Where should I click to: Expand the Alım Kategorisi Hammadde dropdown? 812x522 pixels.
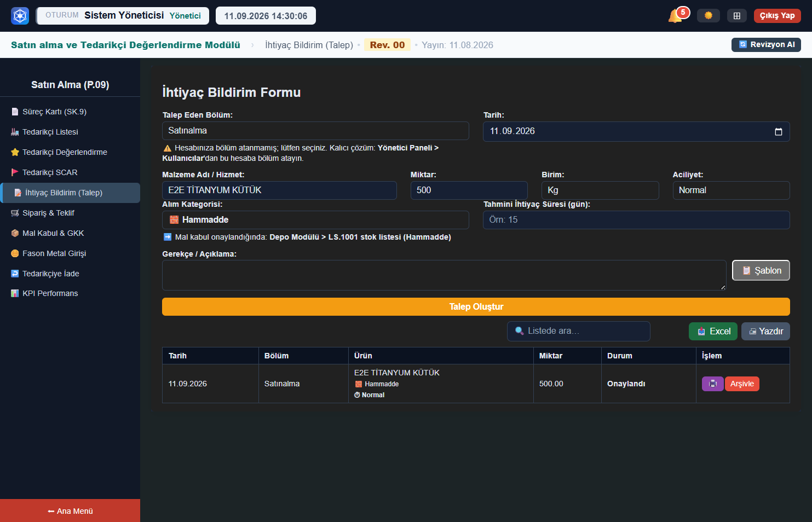point(315,220)
